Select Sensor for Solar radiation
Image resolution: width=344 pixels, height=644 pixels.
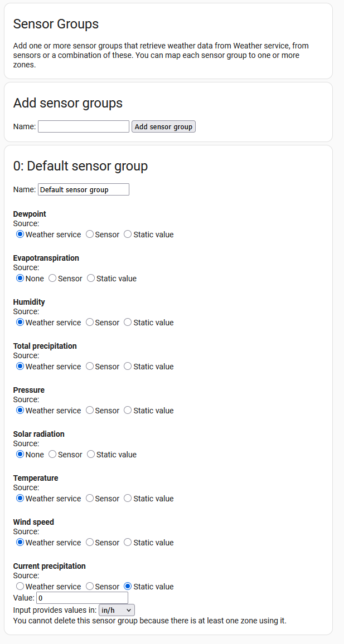52,455
